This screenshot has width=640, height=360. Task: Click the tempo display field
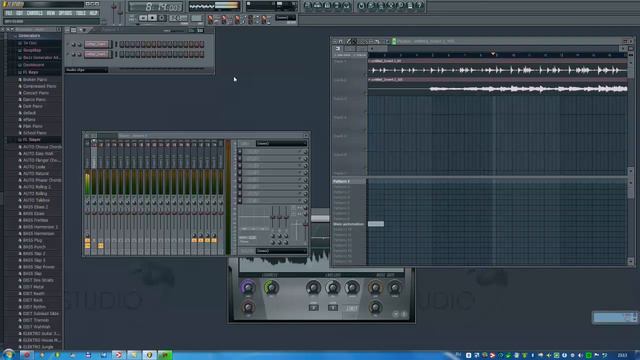click(x=178, y=18)
